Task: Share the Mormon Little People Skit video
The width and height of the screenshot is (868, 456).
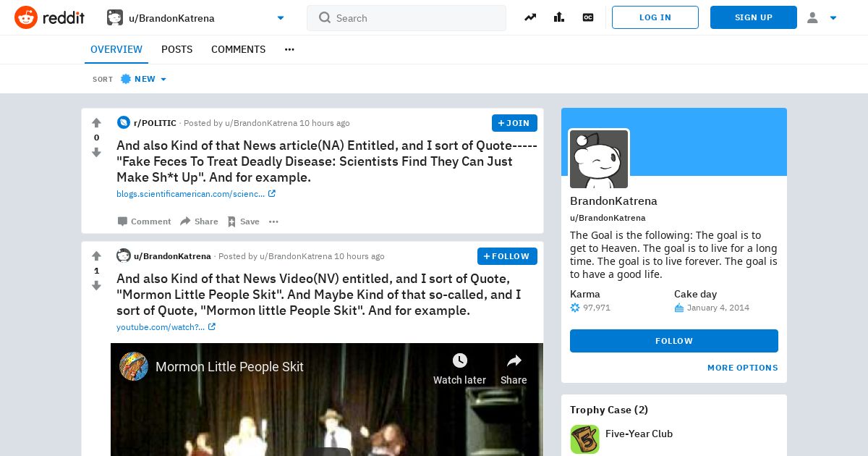Action: (514, 369)
